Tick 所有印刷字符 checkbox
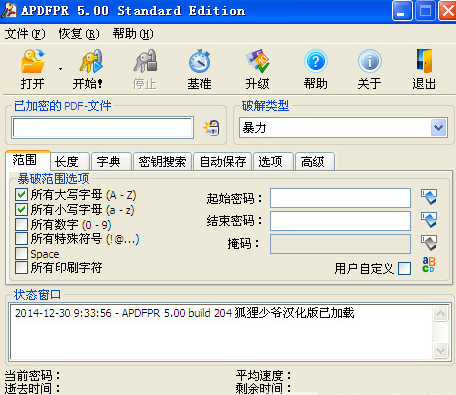This screenshot has width=456, height=395. 21,268
